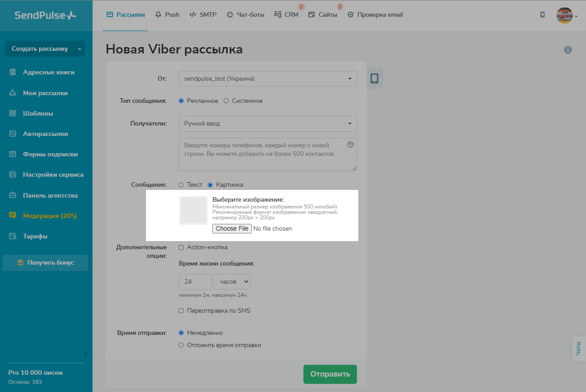Image resolution: width=586 pixels, height=392 pixels.
Task: Collapse the sidebar with the left chevron
Action: (86, 354)
